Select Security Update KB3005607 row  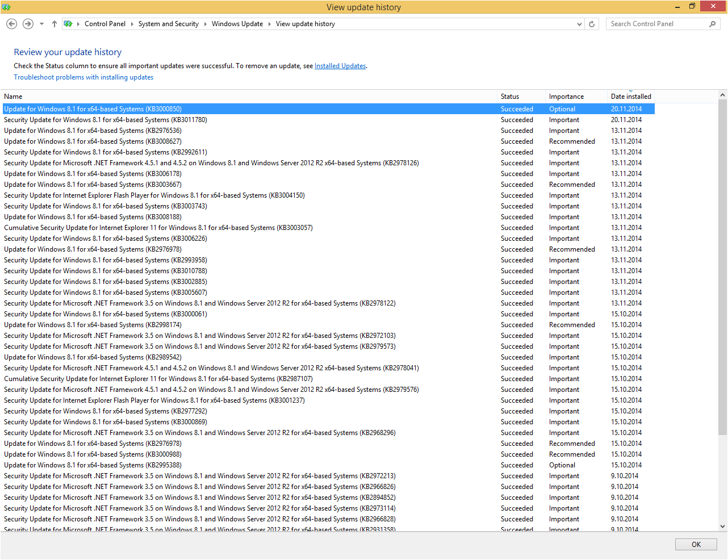click(x=328, y=292)
